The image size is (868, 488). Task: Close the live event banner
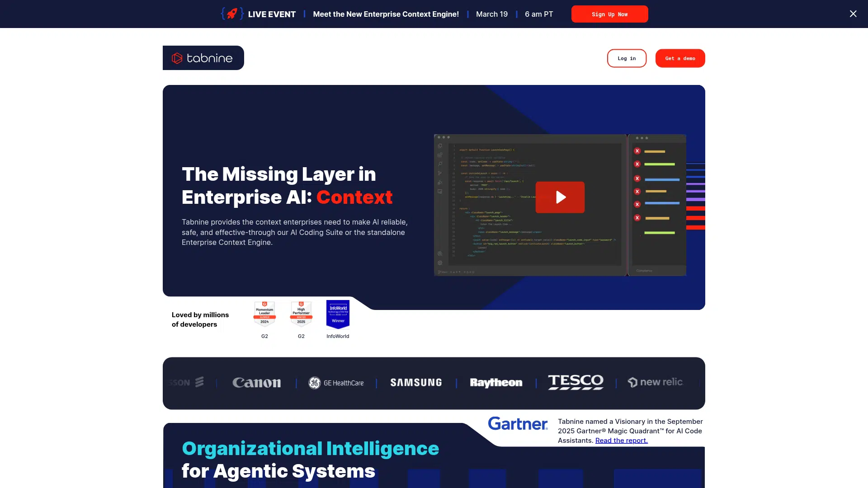853,14
